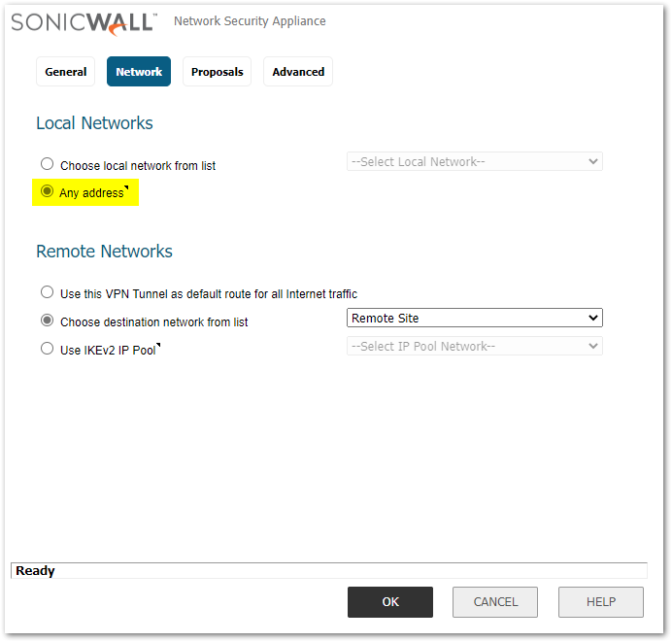Enable VPN Tunnel as default route option
Image resolution: width=672 pixels, height=642 pixels.
coord(47,292)
